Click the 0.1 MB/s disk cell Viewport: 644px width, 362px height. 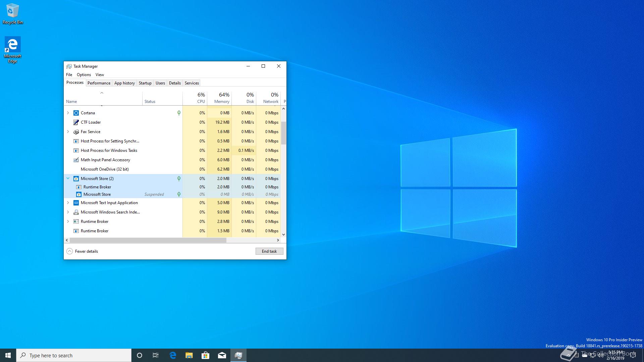244,150
